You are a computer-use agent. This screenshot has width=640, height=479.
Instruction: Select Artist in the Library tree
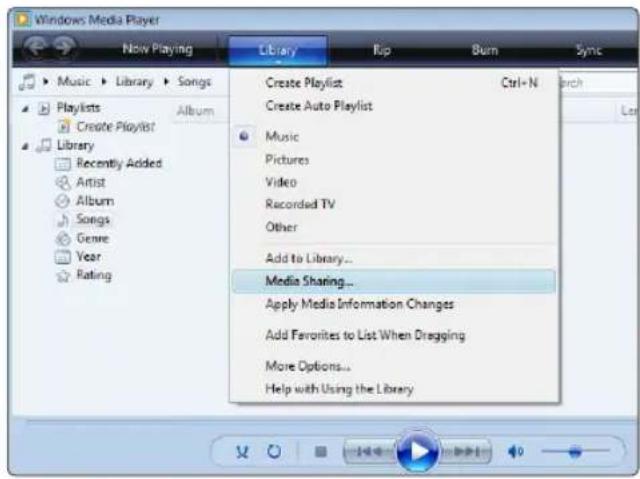[x=91, y=182]
